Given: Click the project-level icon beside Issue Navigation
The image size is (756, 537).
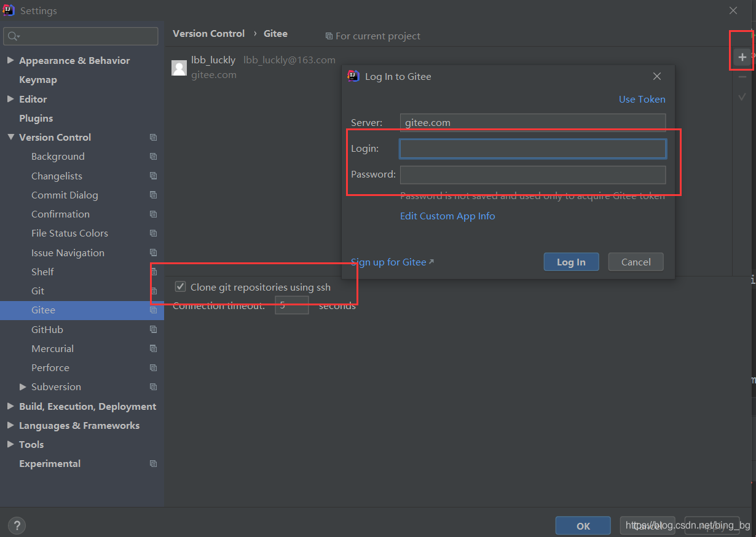Looking at the screenshot, I should point(153,253).
